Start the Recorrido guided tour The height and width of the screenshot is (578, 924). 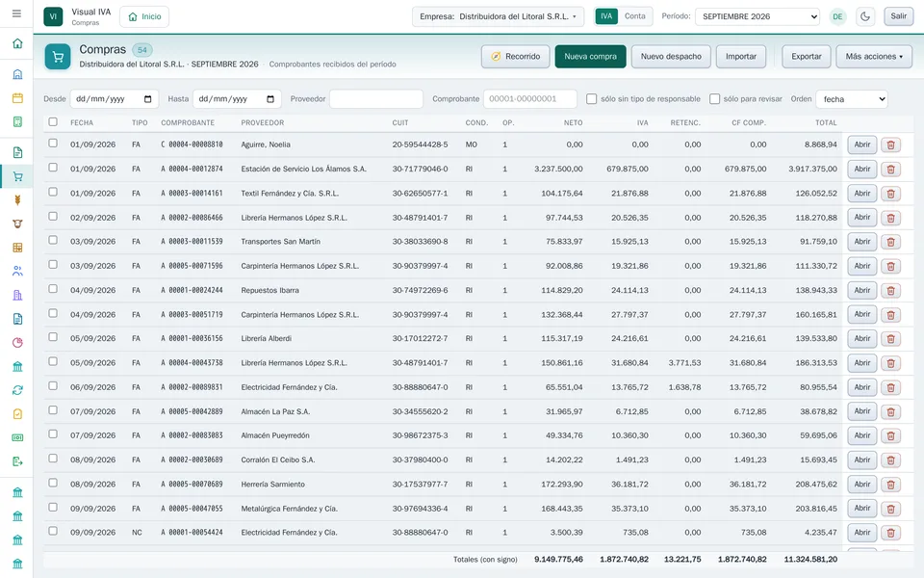click(x=516, y=57)
